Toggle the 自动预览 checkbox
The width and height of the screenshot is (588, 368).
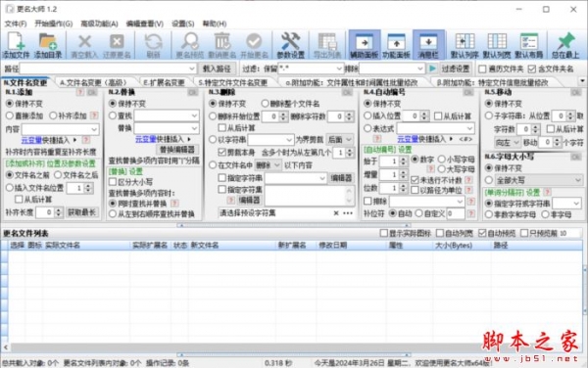pos(482,233)
